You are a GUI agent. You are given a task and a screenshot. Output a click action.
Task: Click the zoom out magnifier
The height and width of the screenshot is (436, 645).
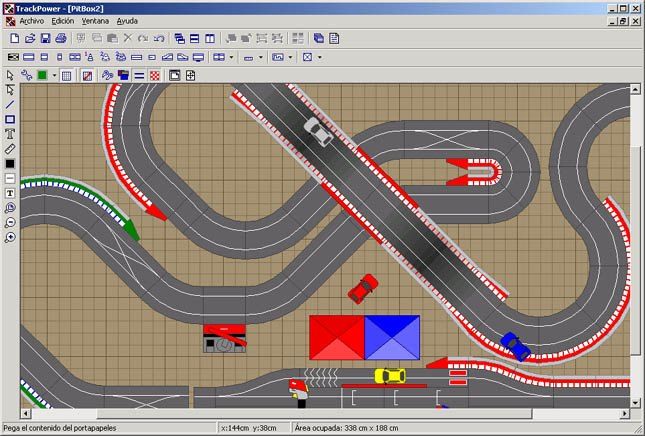10,223
